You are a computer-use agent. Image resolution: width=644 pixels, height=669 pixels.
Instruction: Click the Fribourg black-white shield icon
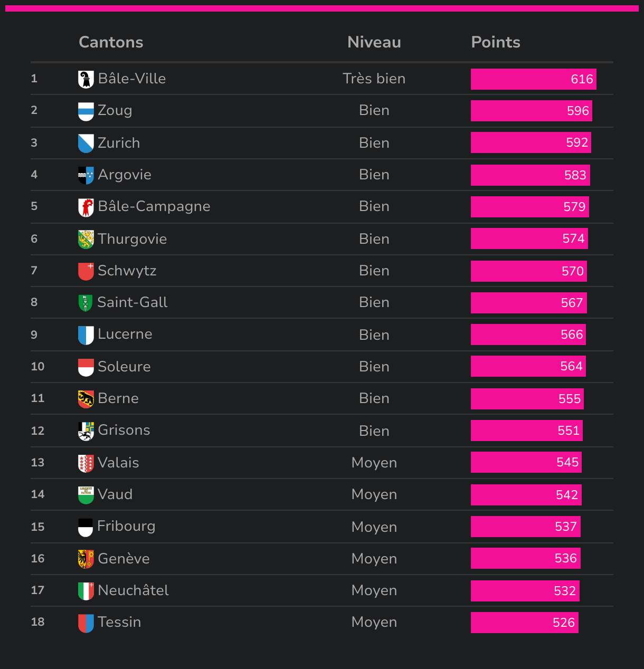[86, 527]
